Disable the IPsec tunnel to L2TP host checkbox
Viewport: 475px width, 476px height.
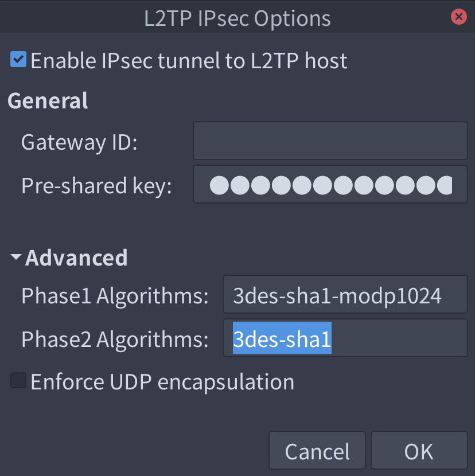[18, 60]
